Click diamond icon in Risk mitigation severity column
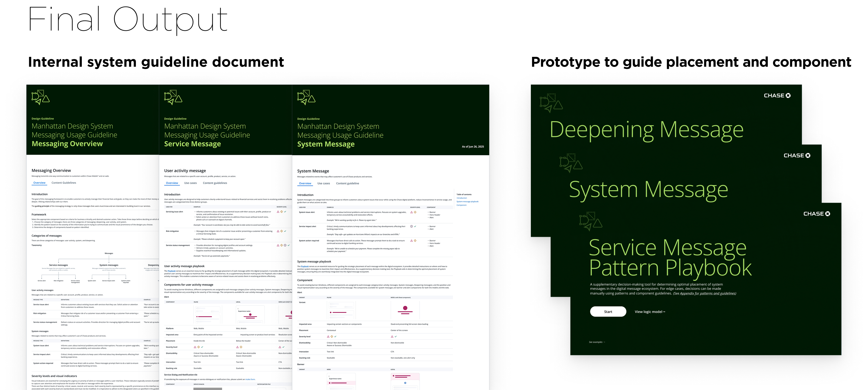This screenshot has height=390, width=868. pos(282,231)
